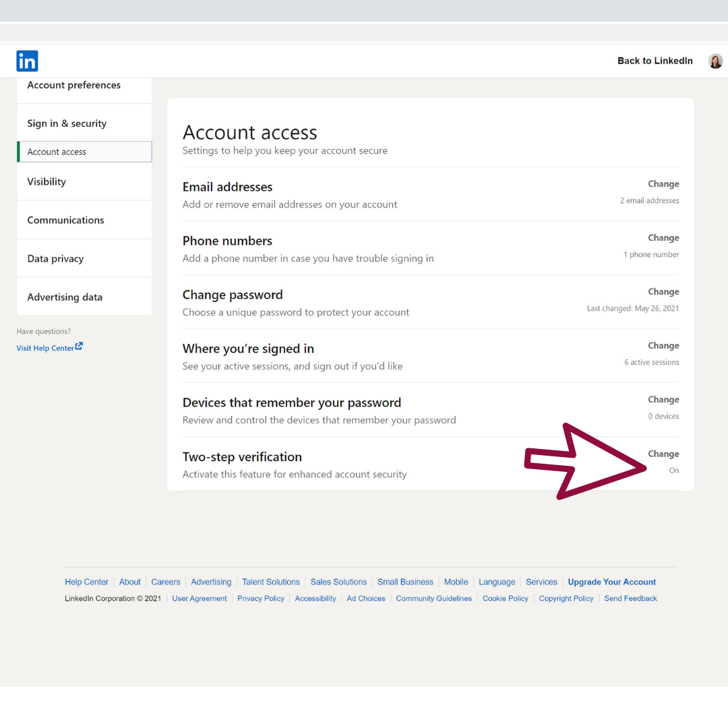Open Accessibility footer link

coord(315,599)
